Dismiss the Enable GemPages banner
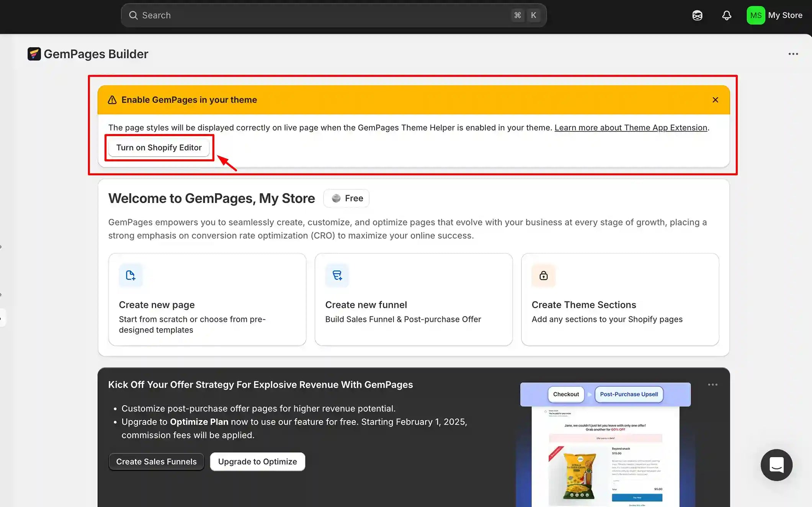Viewport: 812px width, 507px height. [715, 100]
